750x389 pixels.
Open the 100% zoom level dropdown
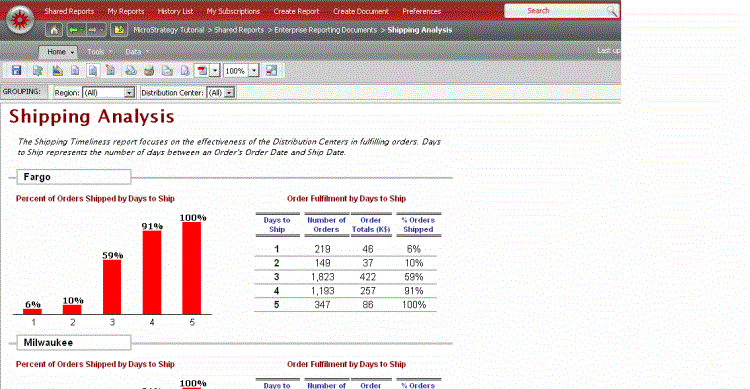point(254,71)
